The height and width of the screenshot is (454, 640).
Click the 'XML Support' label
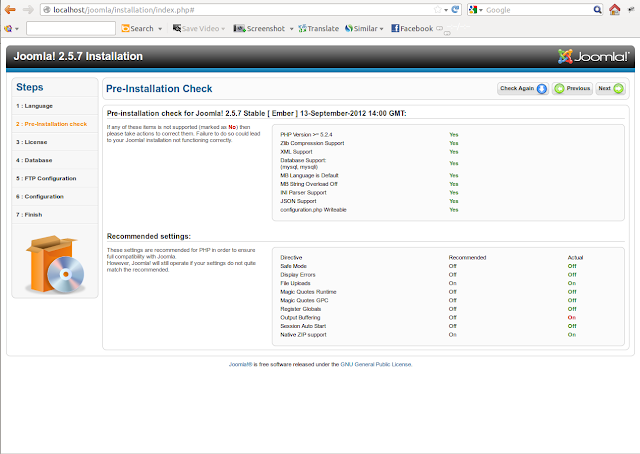pyautogui.click(x=296, y=151)
